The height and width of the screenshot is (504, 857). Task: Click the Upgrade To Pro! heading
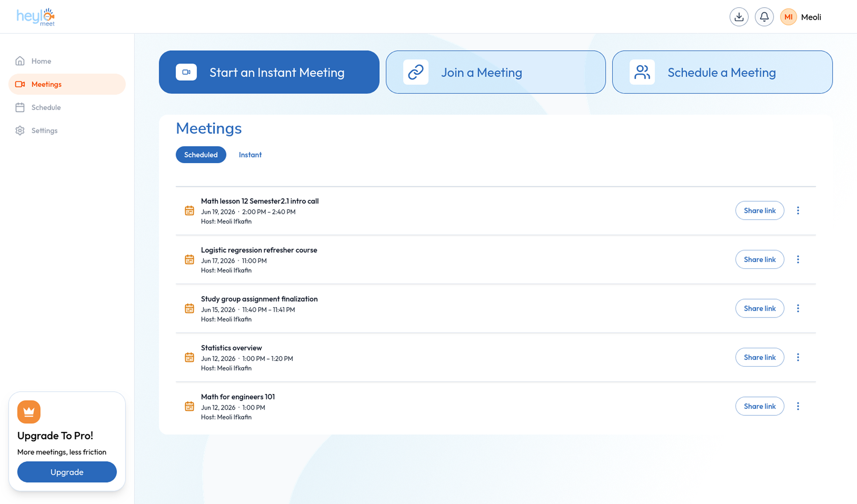point(55,436)
